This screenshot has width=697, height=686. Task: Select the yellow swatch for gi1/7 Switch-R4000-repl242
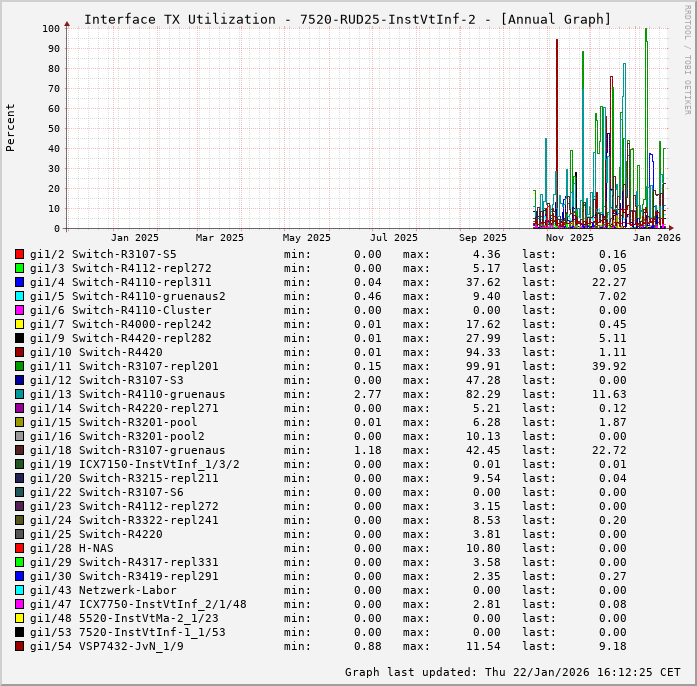[19, 324]
